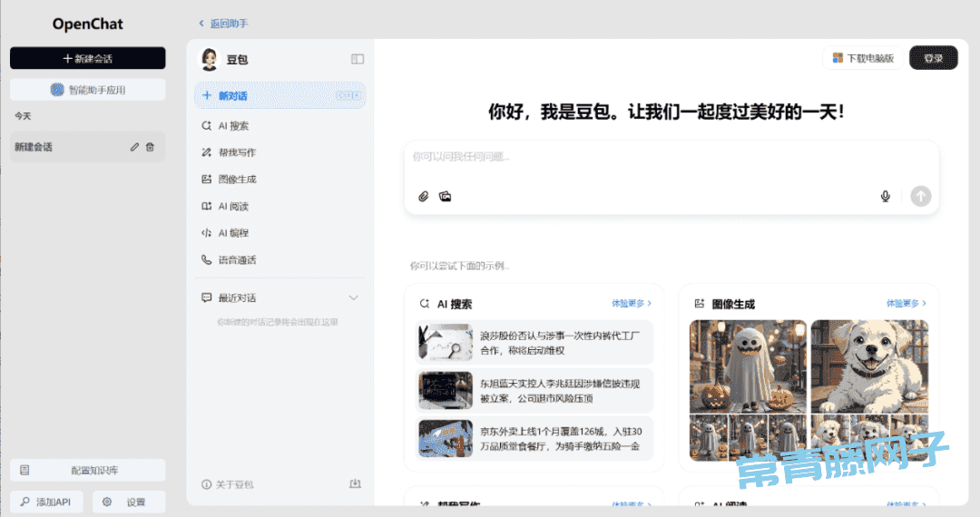
Task: Open the white puppy generated image thumbnail
Action: coord(869,366)
